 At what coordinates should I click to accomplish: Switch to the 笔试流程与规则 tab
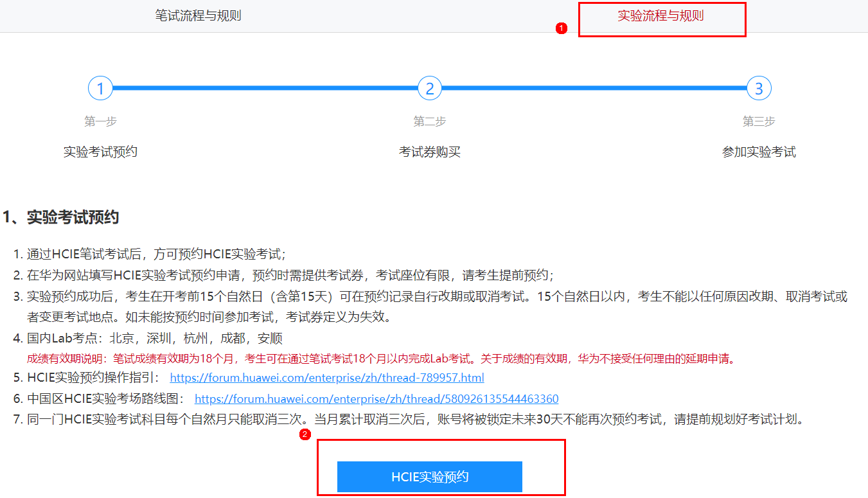[198, 16]
